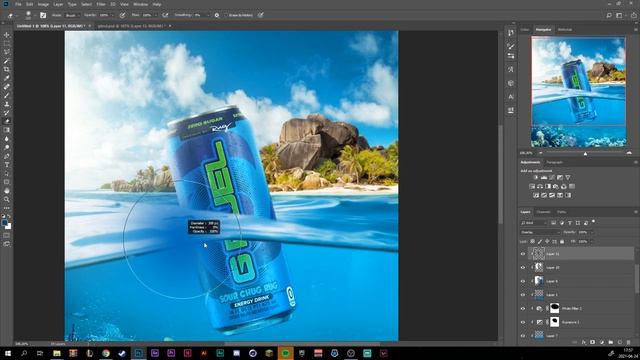Hide Layer 8 using eye icon
This screenshot has width=640, height=360.
[523, 281]
